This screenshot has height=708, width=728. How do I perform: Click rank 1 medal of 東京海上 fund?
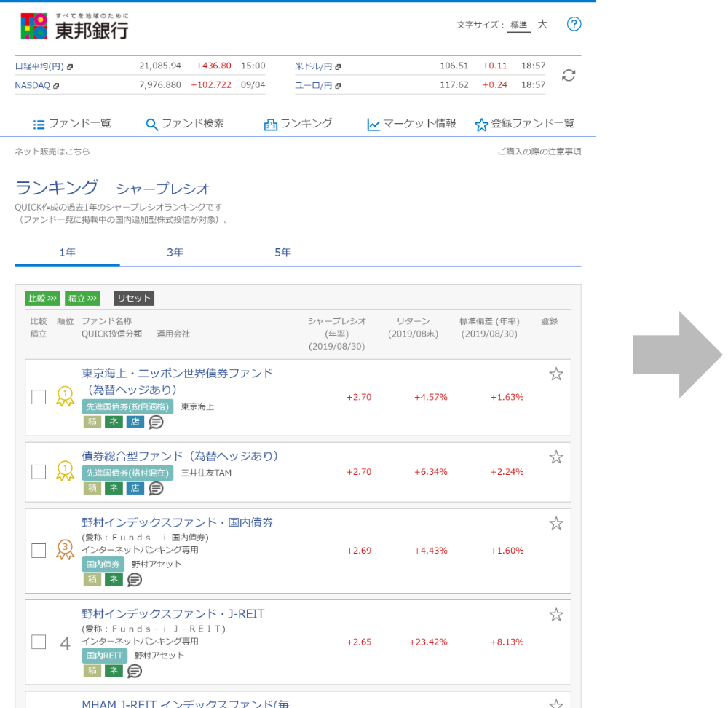(65, 396)
